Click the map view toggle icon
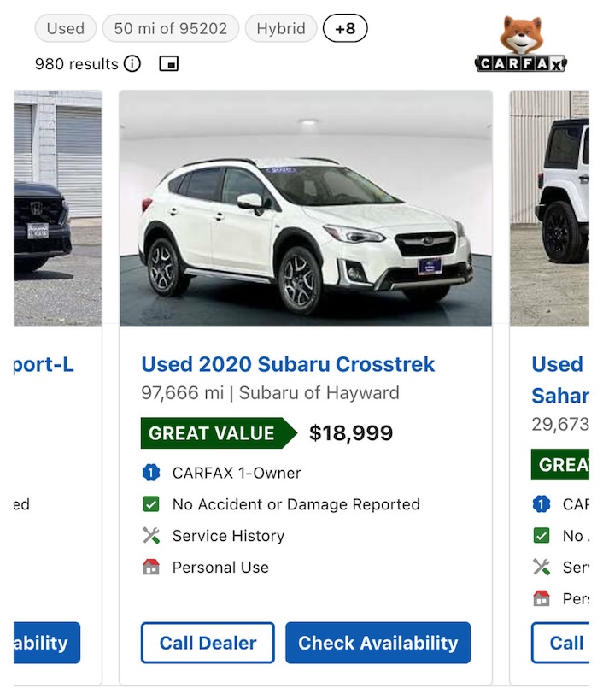 pos(168,63)
